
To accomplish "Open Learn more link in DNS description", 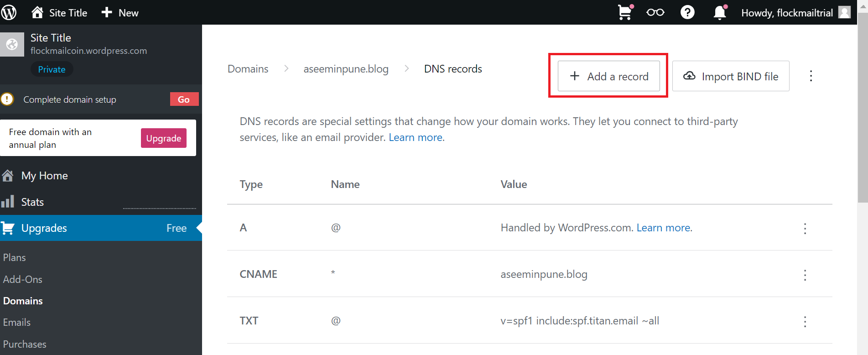I will point(416,137).
